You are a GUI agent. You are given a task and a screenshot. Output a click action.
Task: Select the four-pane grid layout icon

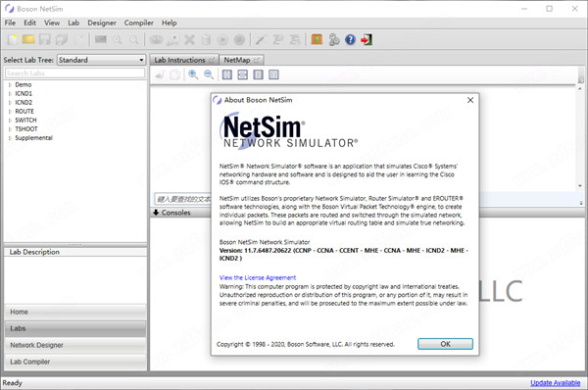(x=227, y=74)
